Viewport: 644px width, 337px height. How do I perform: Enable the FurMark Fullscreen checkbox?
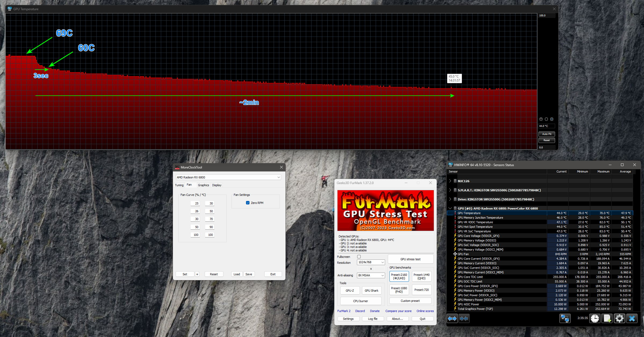pos(359,257)
